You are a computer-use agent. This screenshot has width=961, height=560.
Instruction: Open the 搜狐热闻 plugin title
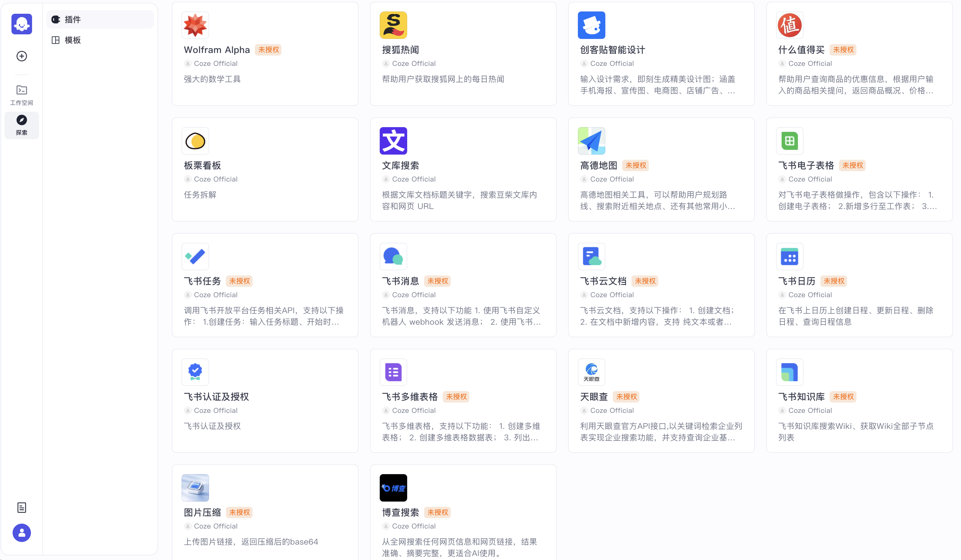click(400, 50)
